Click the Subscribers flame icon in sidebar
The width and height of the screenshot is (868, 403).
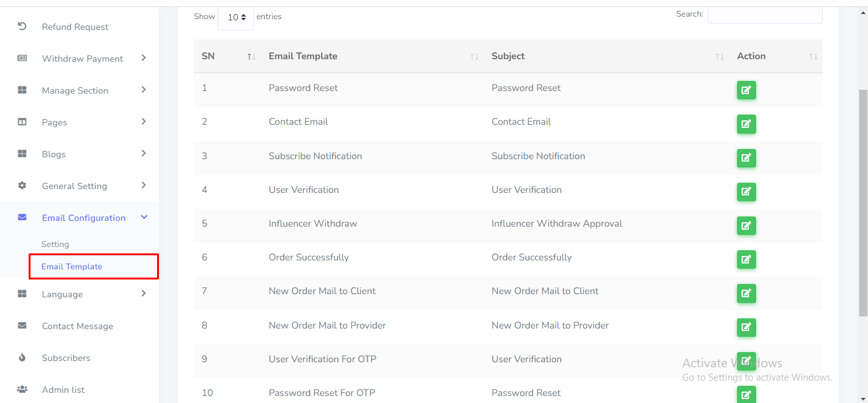[x=22, y=358]
